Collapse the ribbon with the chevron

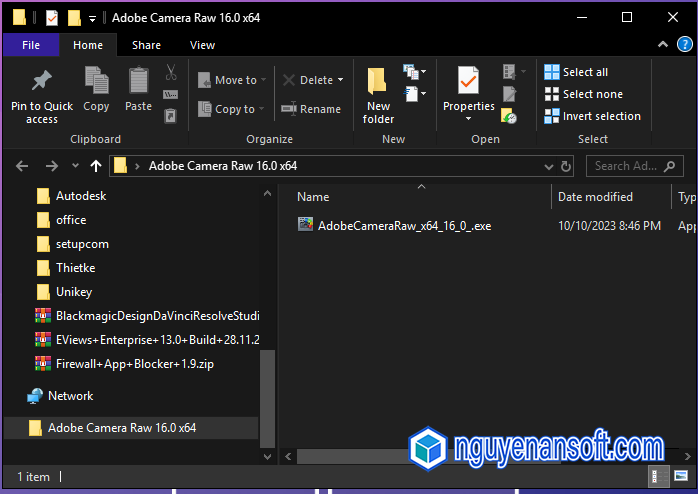pos(663,44)
